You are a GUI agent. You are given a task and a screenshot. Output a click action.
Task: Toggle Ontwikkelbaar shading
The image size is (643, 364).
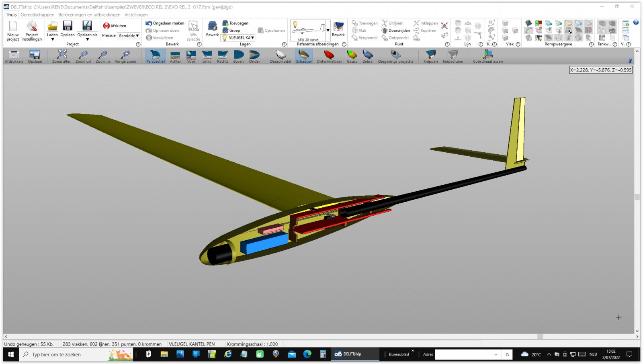point(329,56)
